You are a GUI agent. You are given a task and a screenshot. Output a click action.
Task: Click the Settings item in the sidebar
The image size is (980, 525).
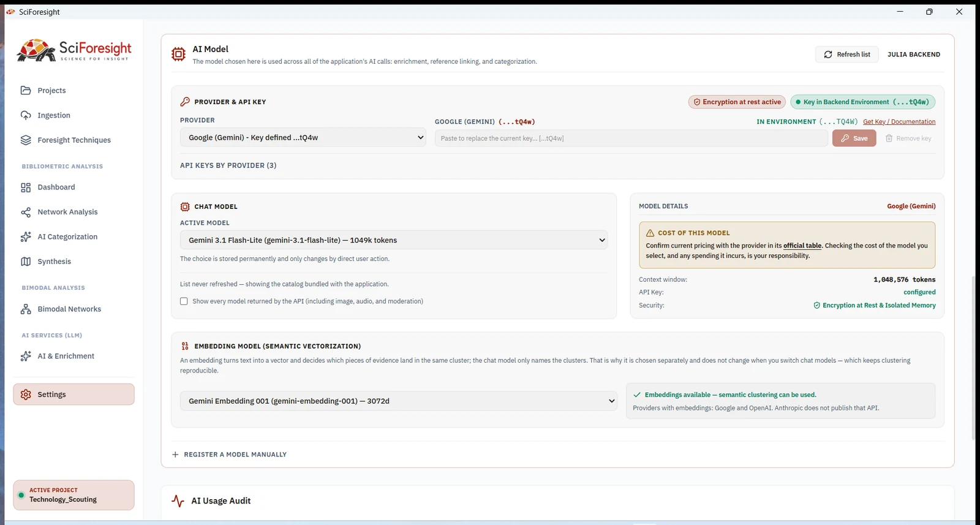73,395
